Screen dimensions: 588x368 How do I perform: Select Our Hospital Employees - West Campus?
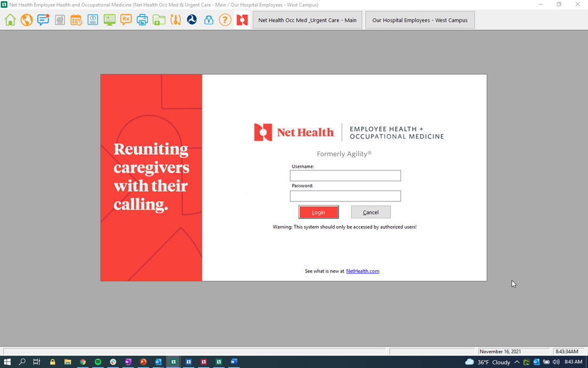click(420, 20)
